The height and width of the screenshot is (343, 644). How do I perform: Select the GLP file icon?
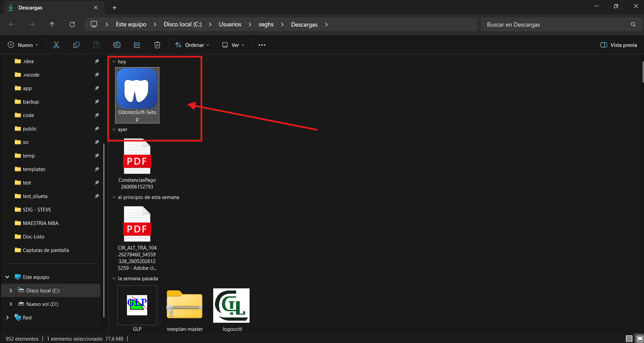click(137, 309)
